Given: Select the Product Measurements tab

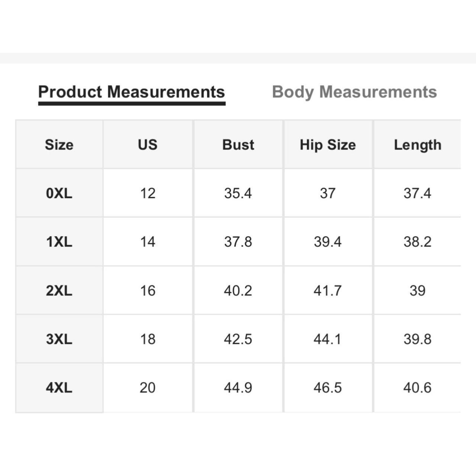Looking at the screenshot, I should pyautogui.click(x=132, y=92).
